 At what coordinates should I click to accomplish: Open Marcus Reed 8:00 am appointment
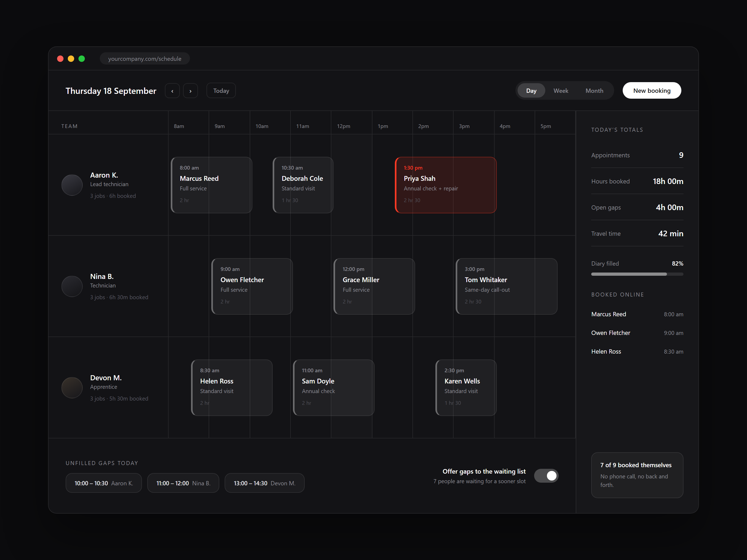point(211,185)
